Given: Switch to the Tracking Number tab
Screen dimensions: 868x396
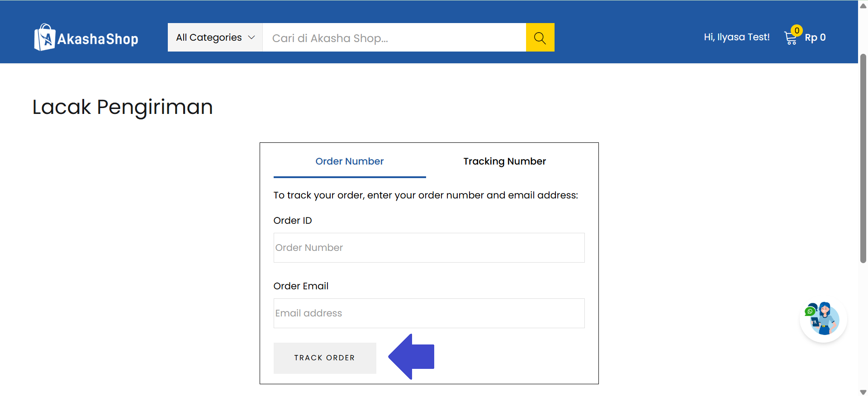Looking at the screenshot, I should coord(504,161).
